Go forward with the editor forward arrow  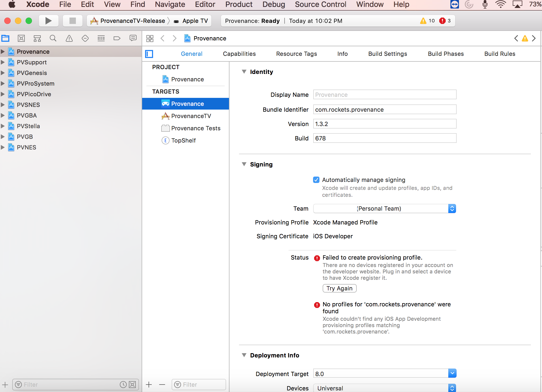point(175,38)
